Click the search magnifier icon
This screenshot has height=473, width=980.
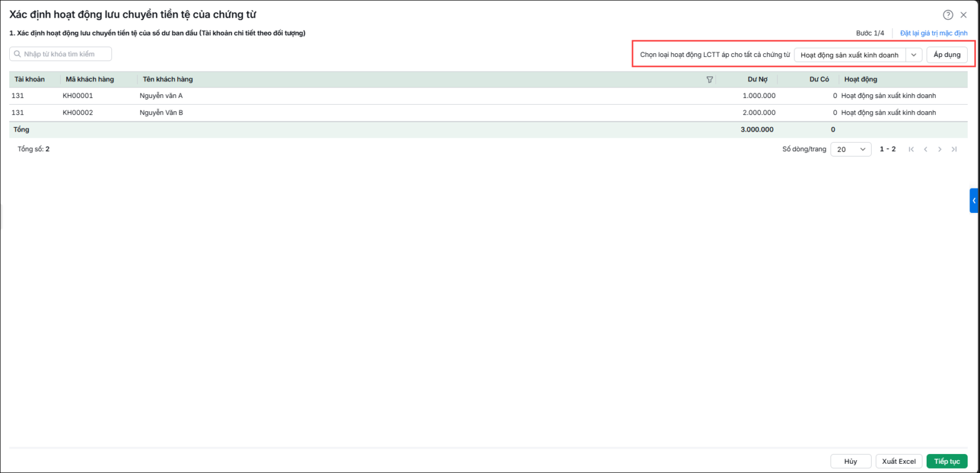click(x=18, y=54)
